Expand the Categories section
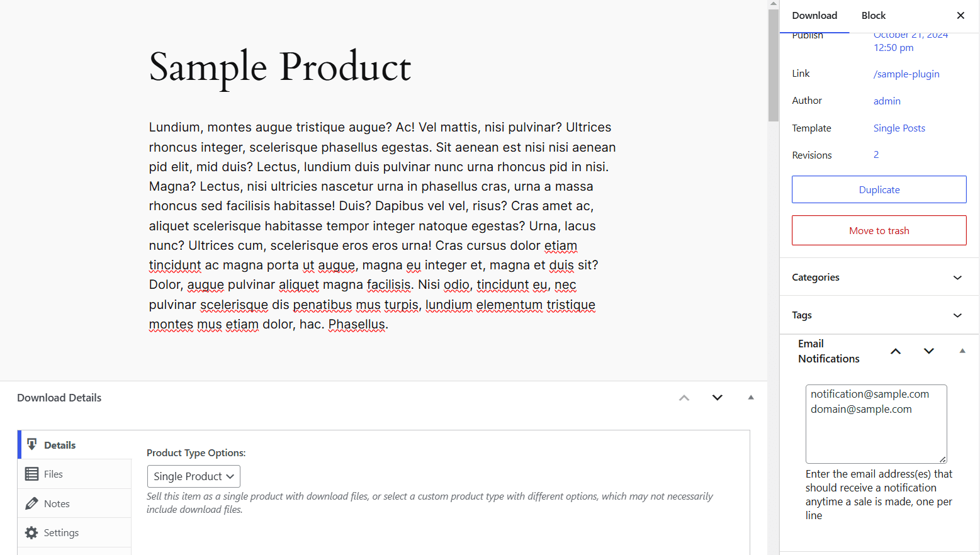Screen dimensions: 980x555 (957, 277)
